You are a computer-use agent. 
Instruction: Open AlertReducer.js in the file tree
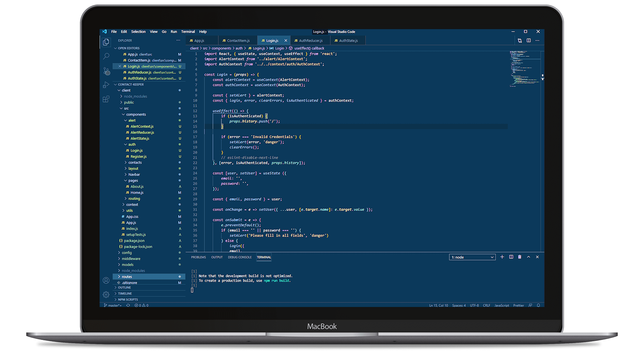pyautogui.click(x=149, y=133)
